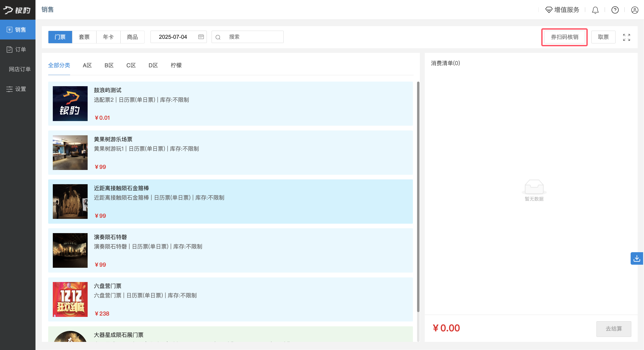This screenshot has width=644, height=350.
Task: Open the notifications bell
Action: click(595, 10)
